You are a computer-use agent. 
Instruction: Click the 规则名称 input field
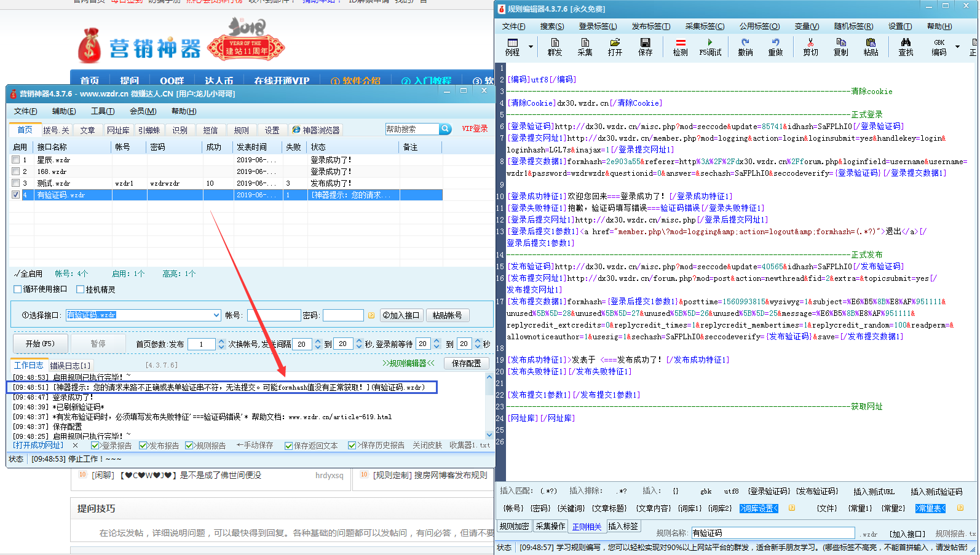tap(773, 533)
